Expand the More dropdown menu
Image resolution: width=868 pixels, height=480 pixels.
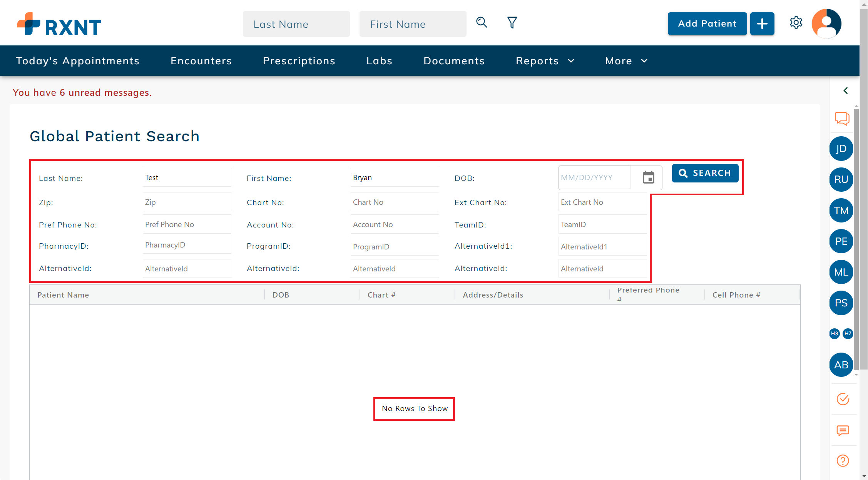(626, 60)
